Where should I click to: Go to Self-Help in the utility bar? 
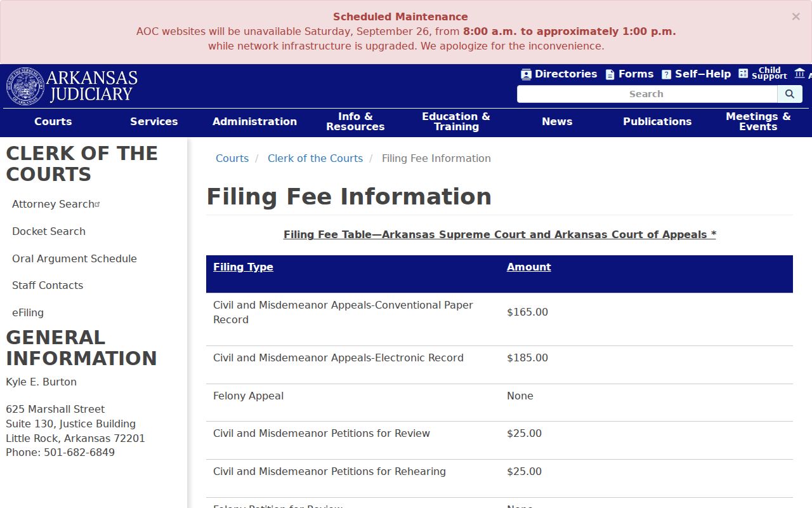pyautogui.click(x=696, y=74)
